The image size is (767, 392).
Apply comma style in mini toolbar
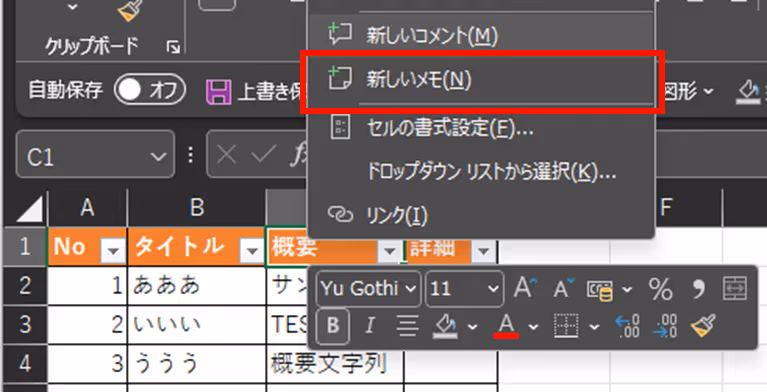tap(699, 289)
